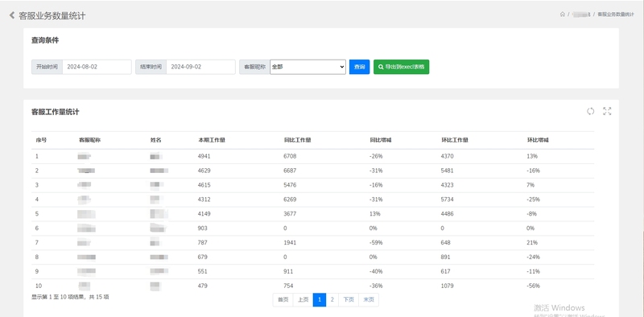
Task: Go to 末页 in pagination
Action: tap(369, 300)
